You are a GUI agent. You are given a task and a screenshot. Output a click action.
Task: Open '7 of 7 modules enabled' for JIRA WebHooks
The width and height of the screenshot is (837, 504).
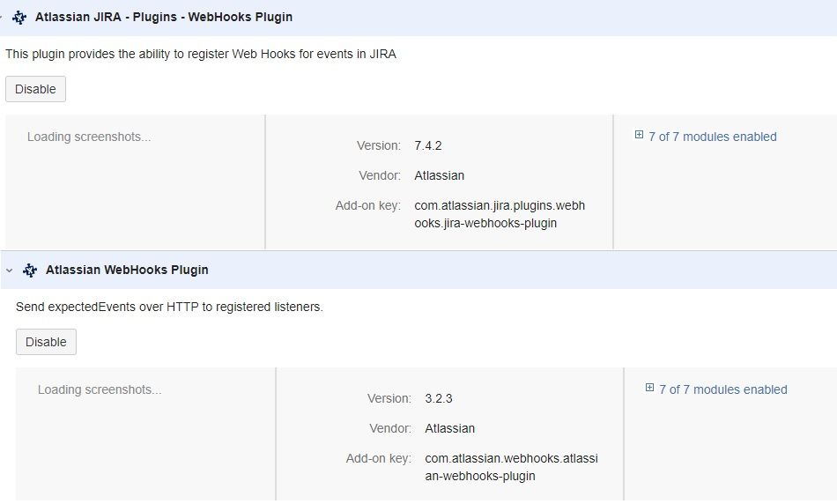(713, 137)
